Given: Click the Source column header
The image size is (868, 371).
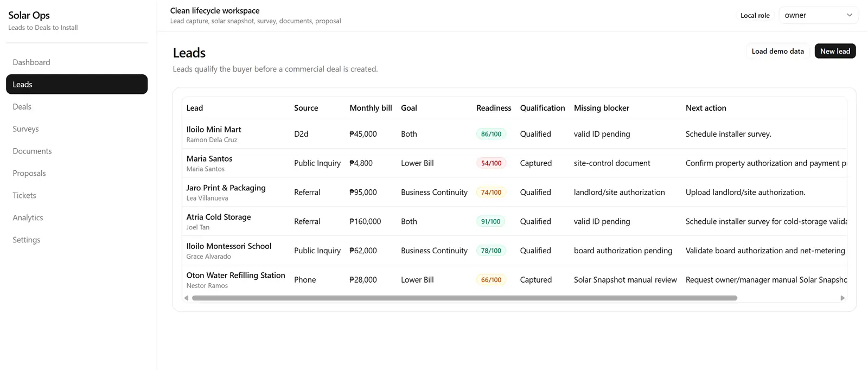Looking at the screenshot, I should [306, 108].
